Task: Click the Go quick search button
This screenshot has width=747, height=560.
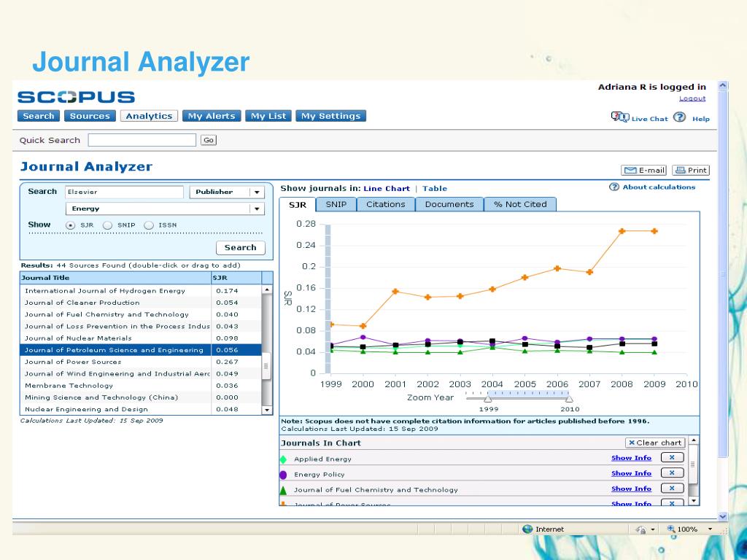Action: click(208, 140)
